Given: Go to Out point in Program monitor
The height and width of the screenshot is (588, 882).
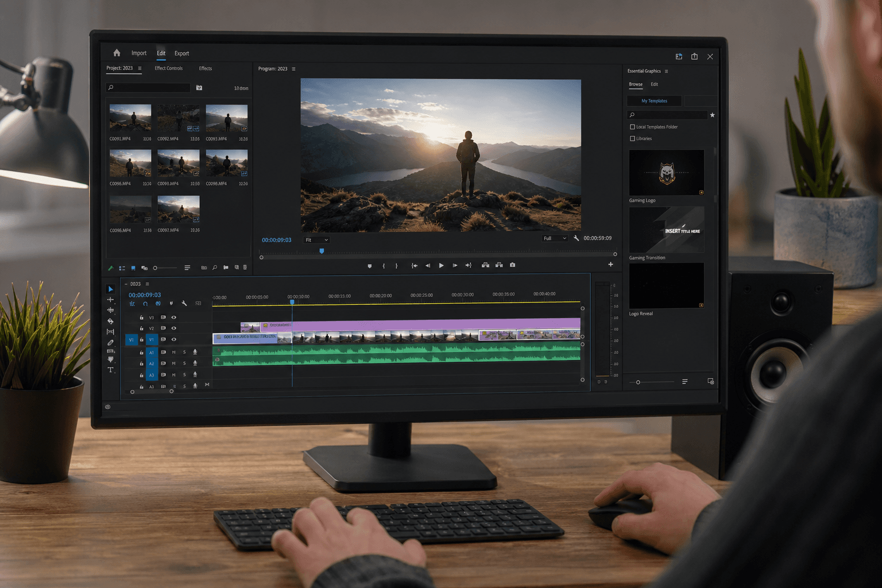Looking at the screenshot, I should point(469,265).
